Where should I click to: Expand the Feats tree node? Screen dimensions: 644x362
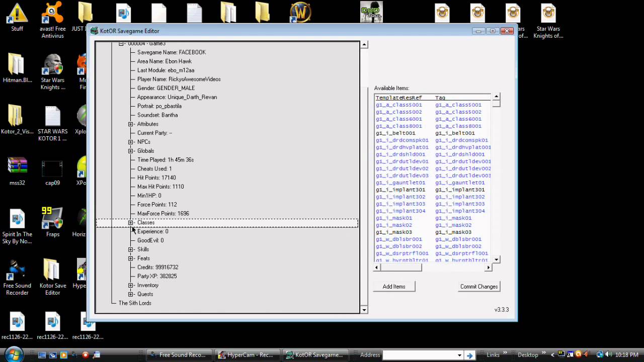click(x=131, y=258)
